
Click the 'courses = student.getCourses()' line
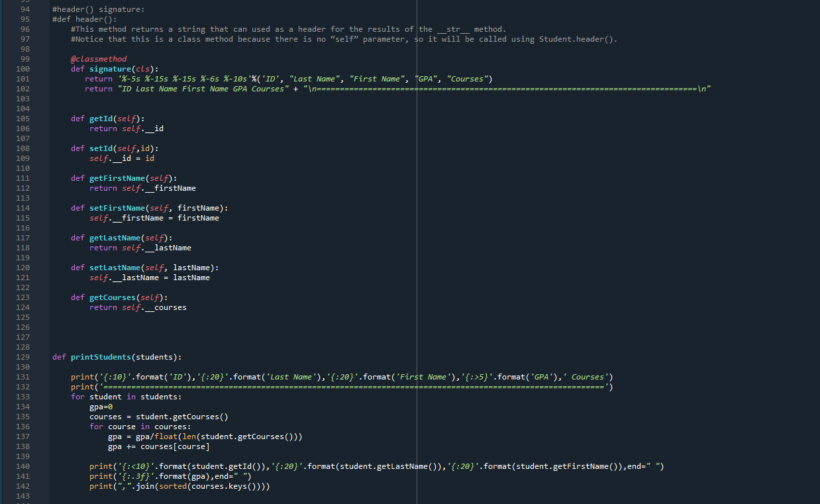[x=159, y=417]
